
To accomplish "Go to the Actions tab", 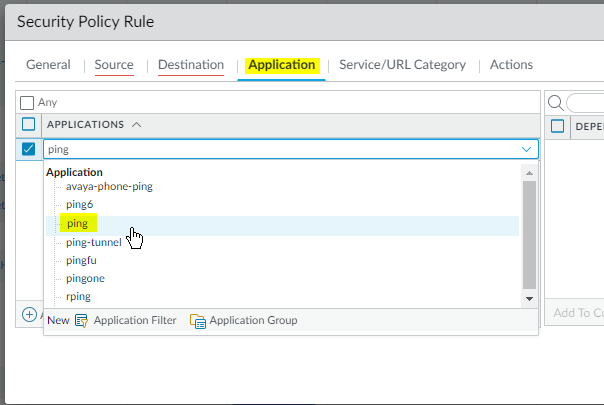I will pyautogui.click(x=511, y=65).
